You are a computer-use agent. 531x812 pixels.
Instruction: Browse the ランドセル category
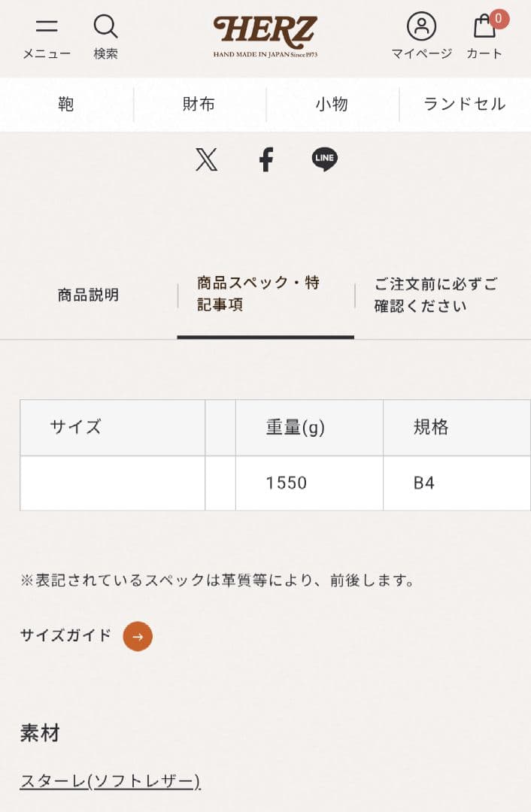tap(464, 105)
